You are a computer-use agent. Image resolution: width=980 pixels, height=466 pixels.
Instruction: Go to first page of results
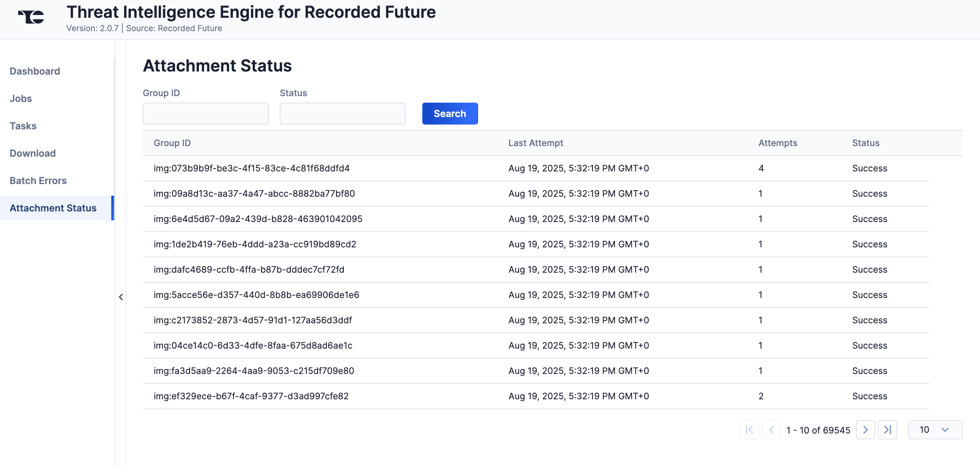click(x=749, y=429)
